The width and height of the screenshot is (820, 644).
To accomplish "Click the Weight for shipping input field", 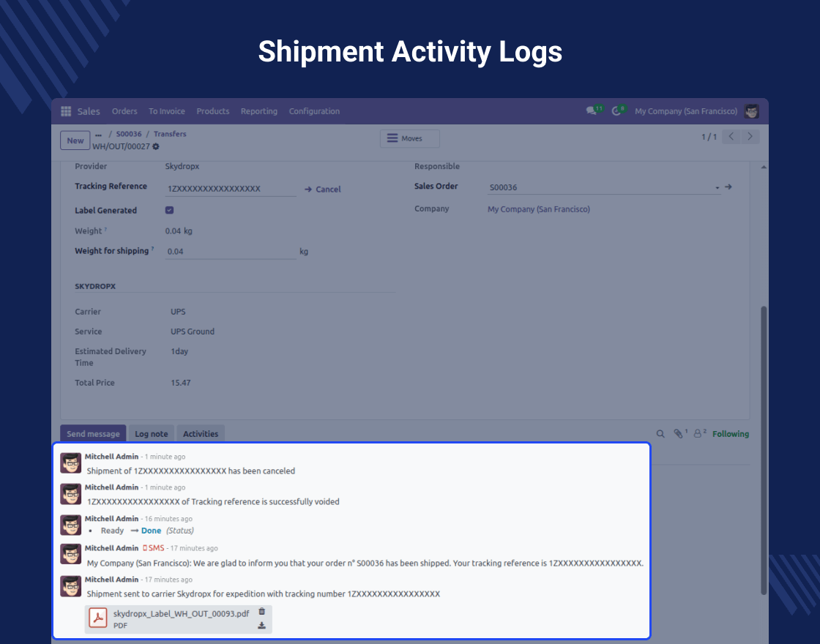I will click(231, 252).
